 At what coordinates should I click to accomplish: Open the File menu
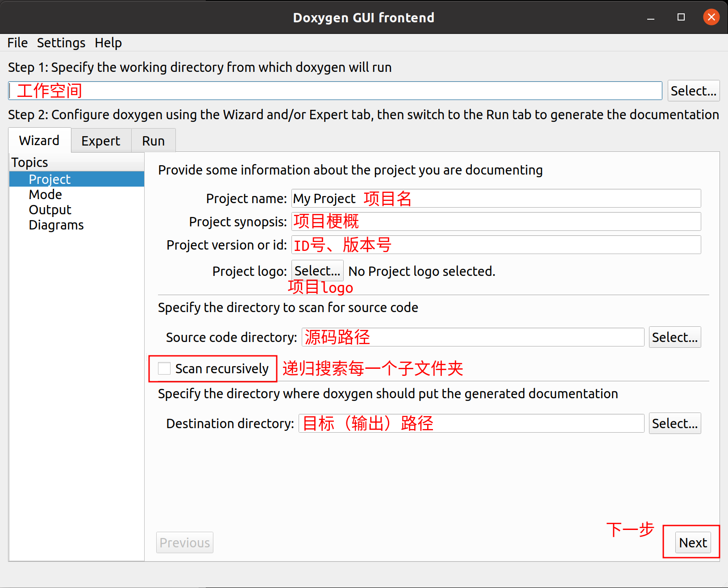coord(17,42)
